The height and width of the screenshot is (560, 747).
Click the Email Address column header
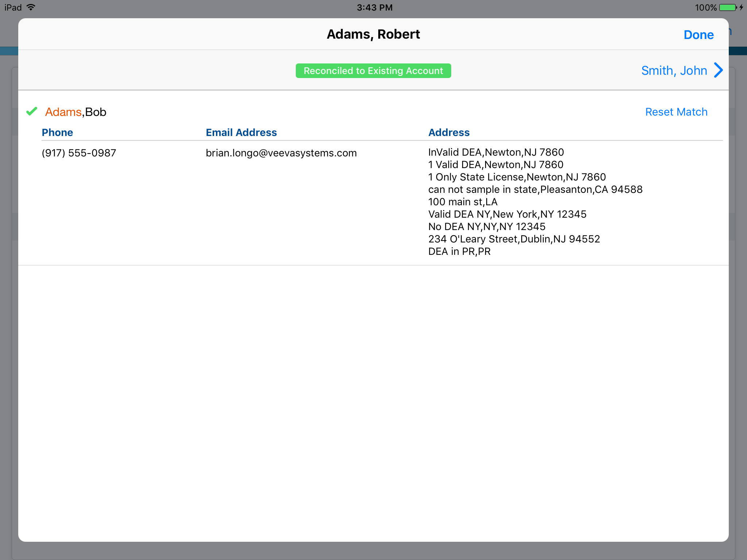point(241,132)
